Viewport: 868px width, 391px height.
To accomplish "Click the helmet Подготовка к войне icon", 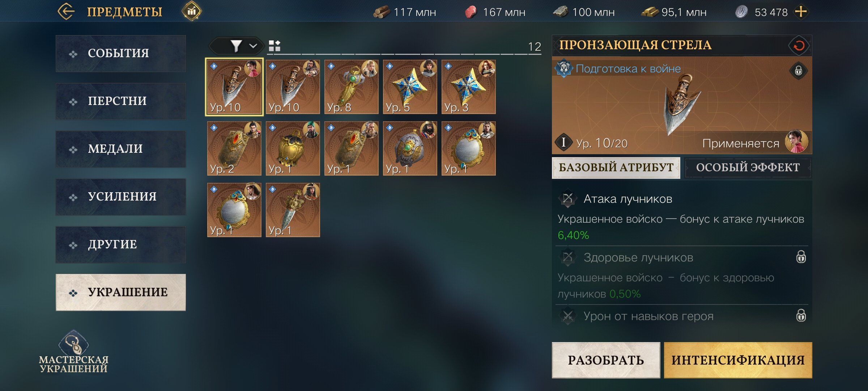I will [564, 68].
